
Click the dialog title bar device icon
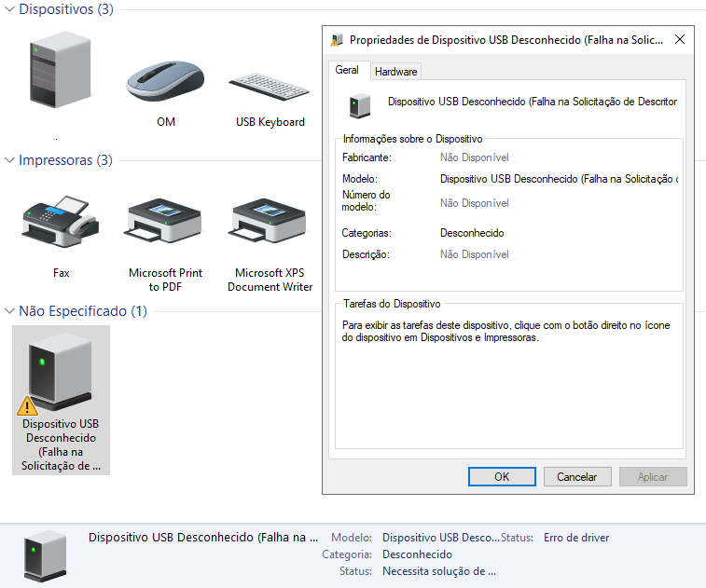[337, 40]
